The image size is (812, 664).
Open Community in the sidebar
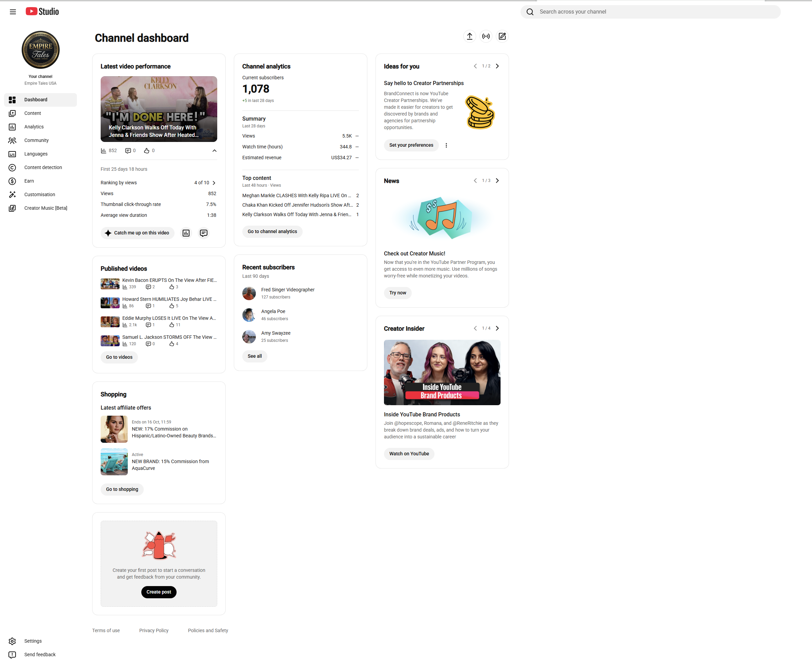click(x=41, y=140)
